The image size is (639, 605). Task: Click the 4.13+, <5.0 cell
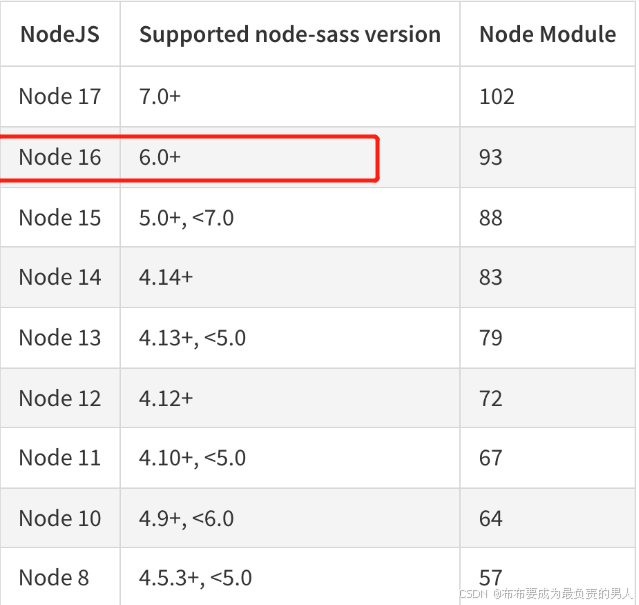pos(192,338)
